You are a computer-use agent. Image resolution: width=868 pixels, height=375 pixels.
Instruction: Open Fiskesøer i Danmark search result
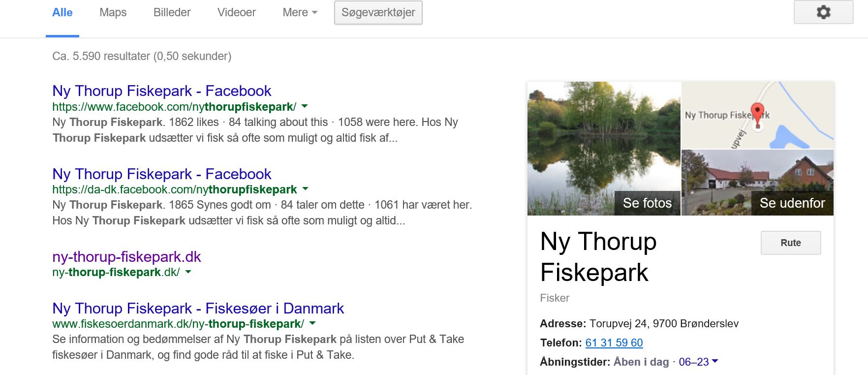(198, 309)
